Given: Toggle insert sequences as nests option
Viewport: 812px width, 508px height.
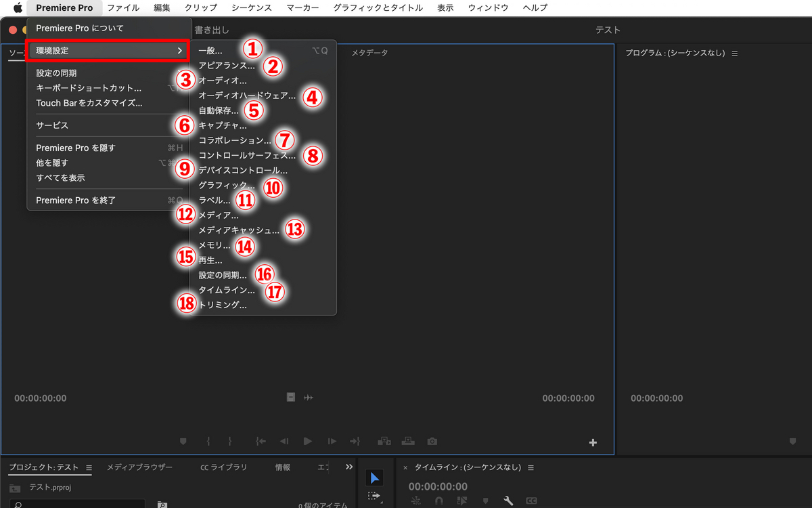Looking at the screenshot, I should point(415,501).
